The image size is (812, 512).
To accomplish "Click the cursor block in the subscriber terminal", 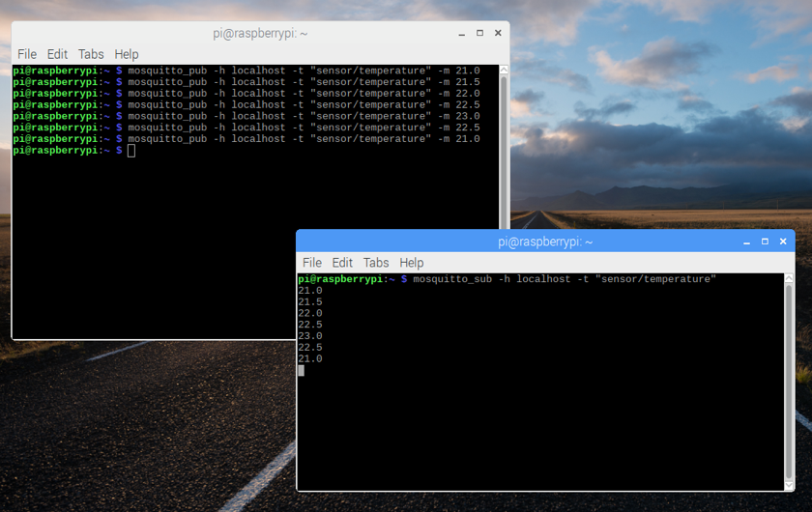I will (302, 370).
